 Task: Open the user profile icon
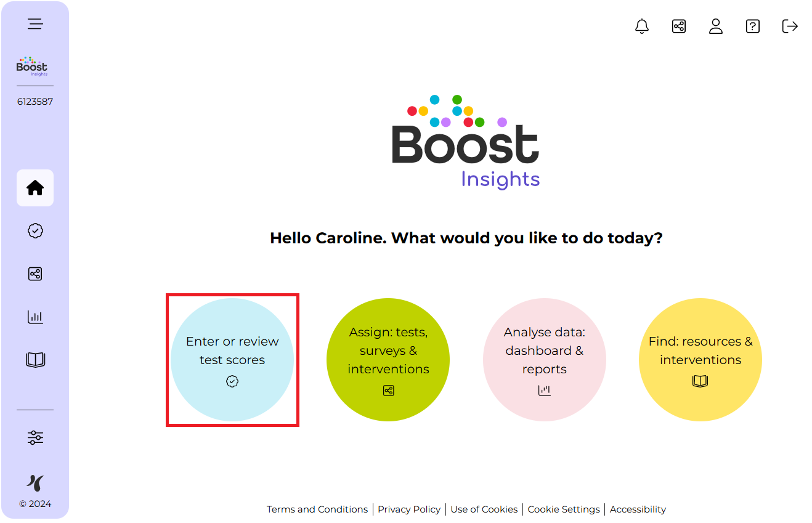click(716, 26)
